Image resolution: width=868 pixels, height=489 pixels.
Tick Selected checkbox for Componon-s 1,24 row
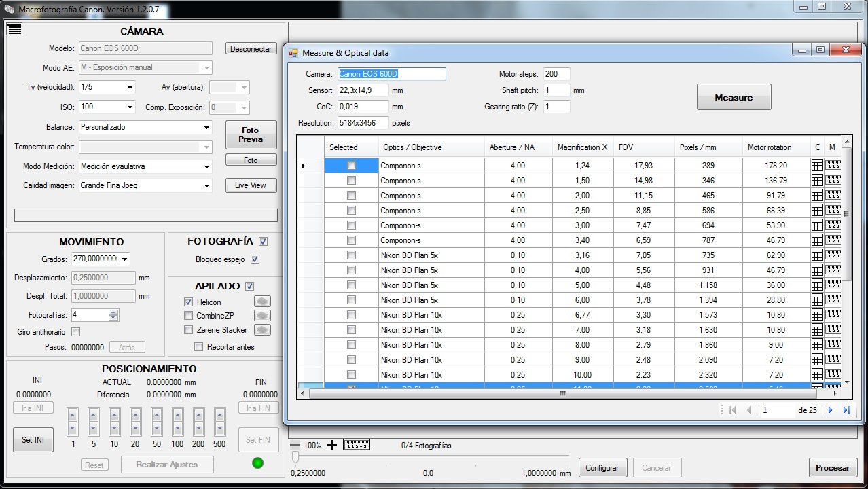(351, 165)
